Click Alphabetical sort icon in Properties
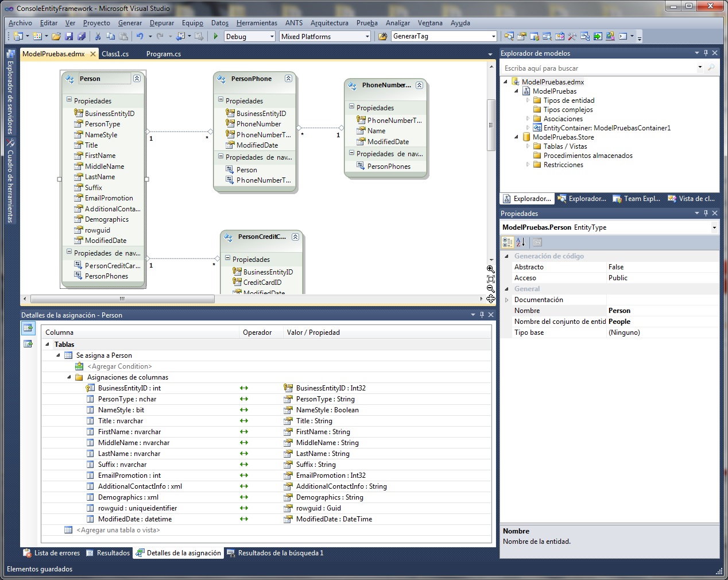The width and height of the screenshot is (728, 580). pyautogui.click(x=520, y=242)
